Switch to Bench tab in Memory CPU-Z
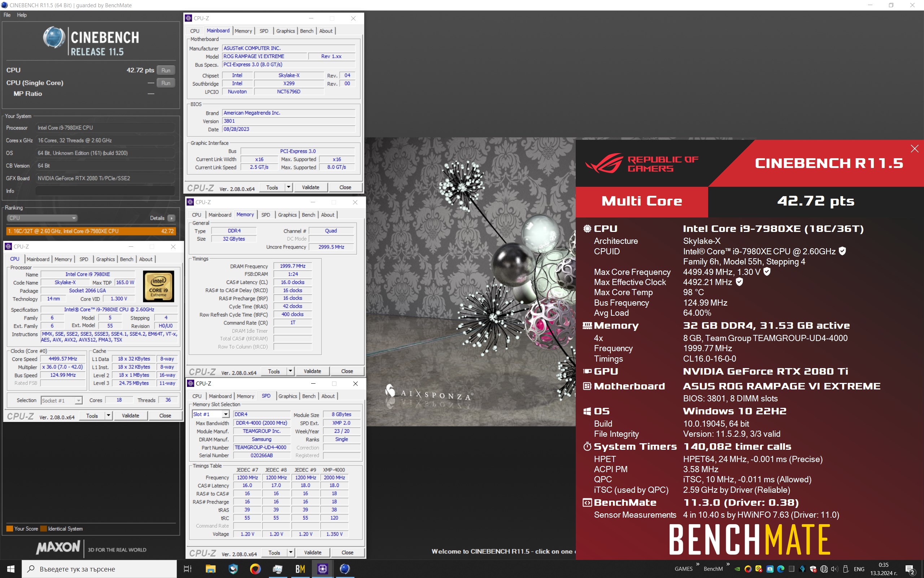924x578 pixels. click(x=309, y=215)
